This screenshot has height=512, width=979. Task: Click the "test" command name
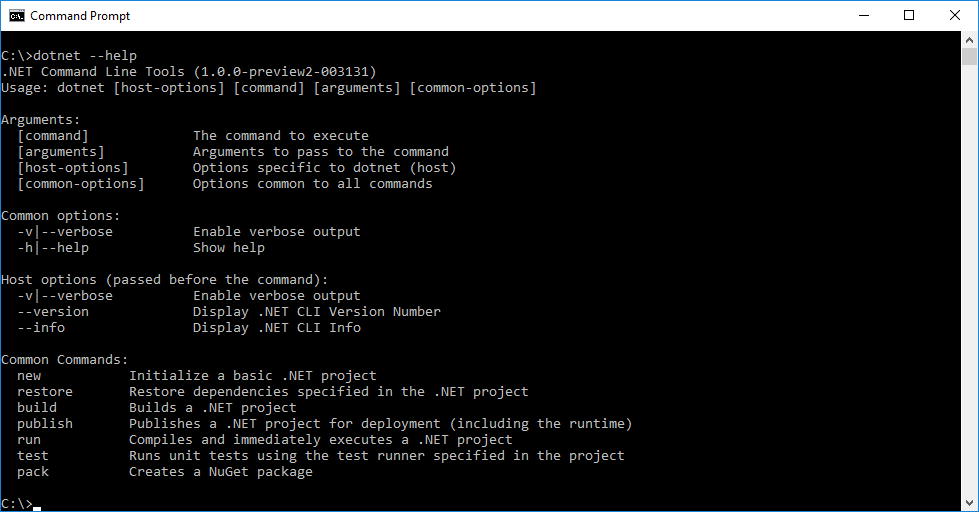(33, 456)
